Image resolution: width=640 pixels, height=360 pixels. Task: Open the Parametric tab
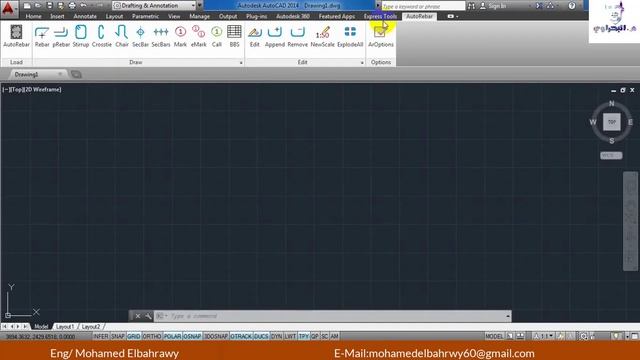pyautogui.click(x=145, y=16)
